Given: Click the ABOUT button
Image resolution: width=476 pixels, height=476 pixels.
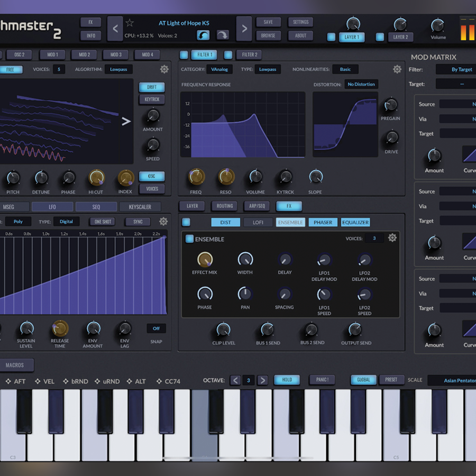Looking at the screenshot, I should [x=300, y=36].
